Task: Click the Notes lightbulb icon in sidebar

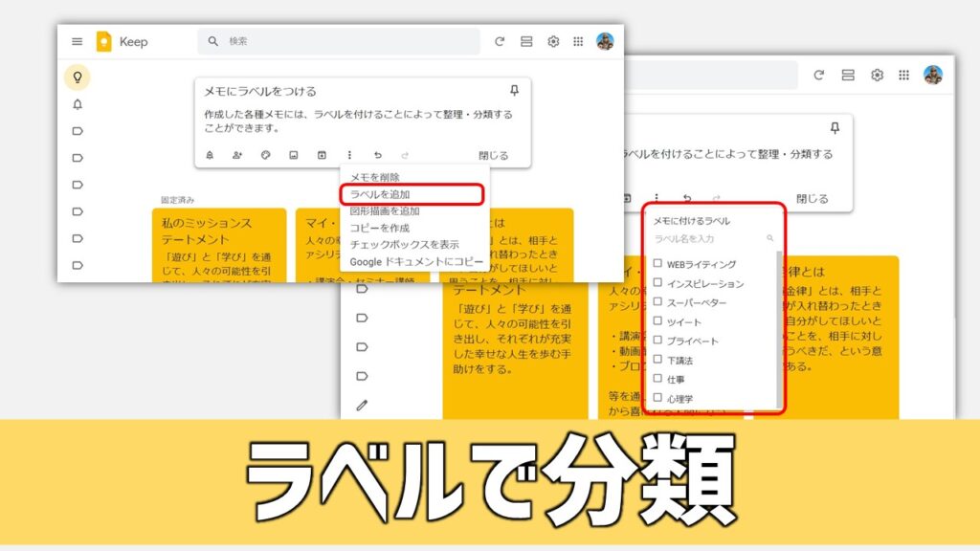Action: pos(78,77)
